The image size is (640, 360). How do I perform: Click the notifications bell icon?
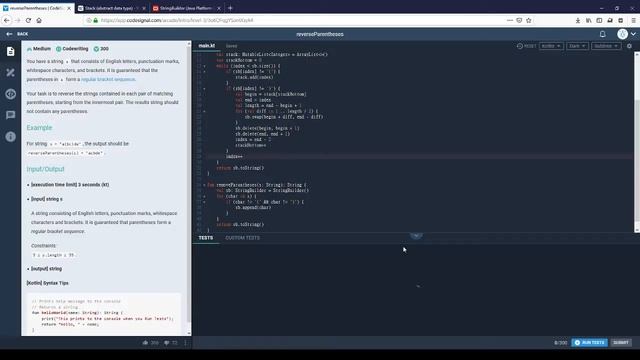(602, 34)
